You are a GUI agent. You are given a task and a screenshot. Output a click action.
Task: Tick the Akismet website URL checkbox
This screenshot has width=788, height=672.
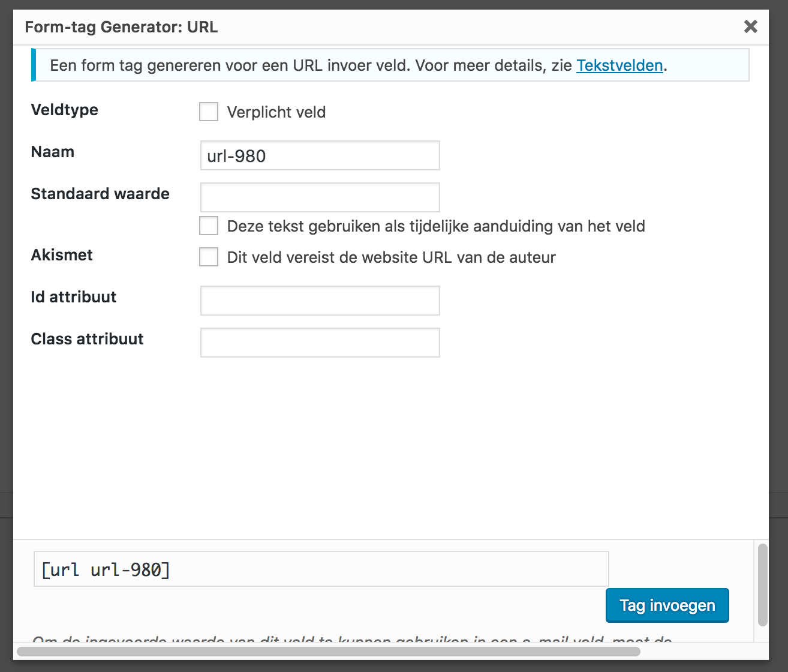point(209,257)
